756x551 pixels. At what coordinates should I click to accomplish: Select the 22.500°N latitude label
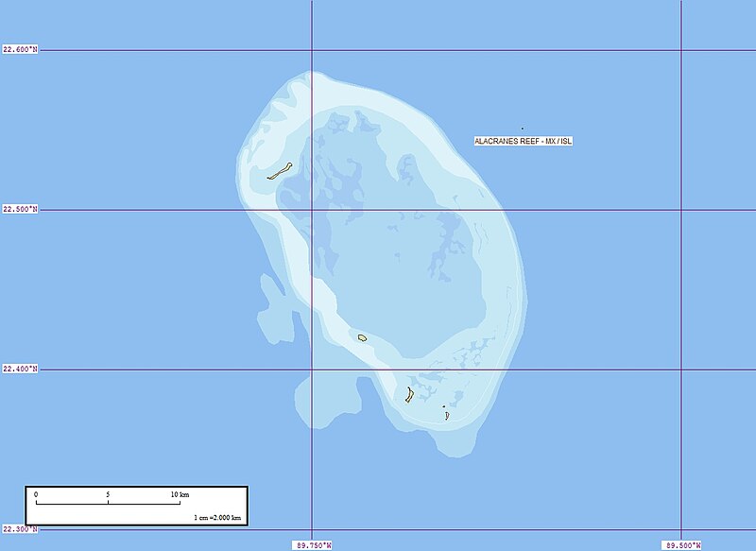tap(20, 209)
